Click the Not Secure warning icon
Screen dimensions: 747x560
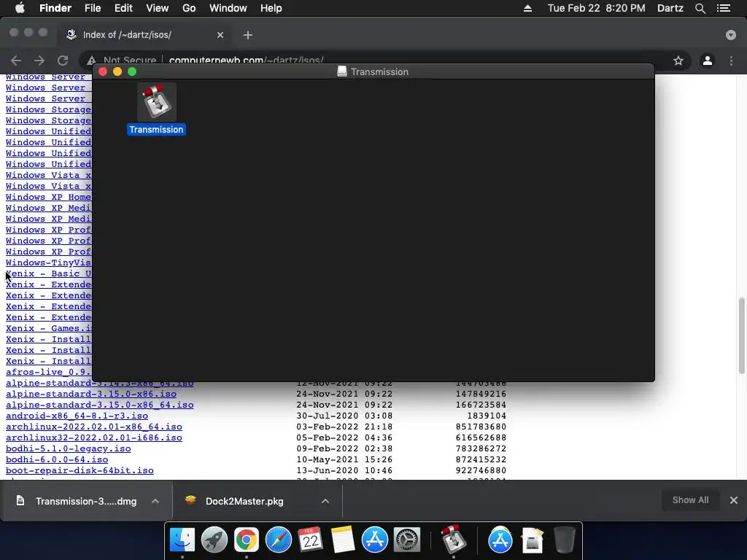click(90, 61)
